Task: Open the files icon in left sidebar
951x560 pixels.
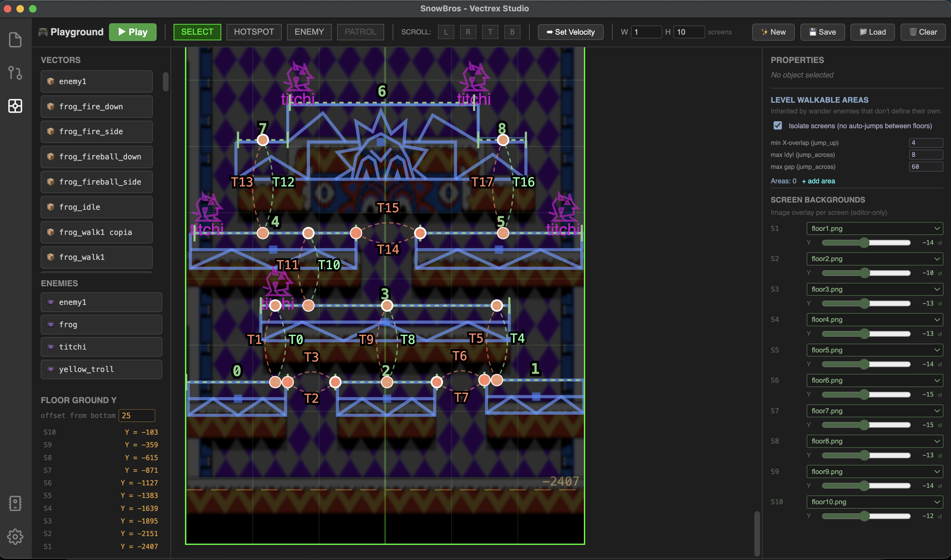Action: click(15, 40)
